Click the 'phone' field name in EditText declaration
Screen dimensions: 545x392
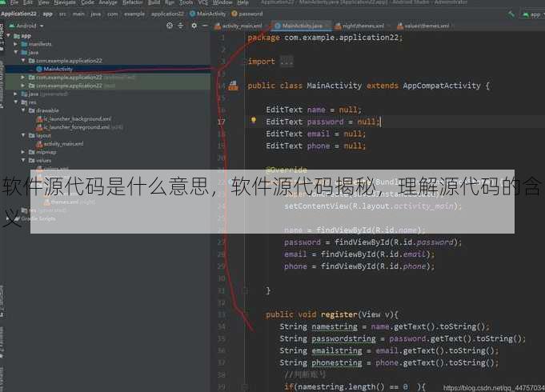tap(319, 146)
